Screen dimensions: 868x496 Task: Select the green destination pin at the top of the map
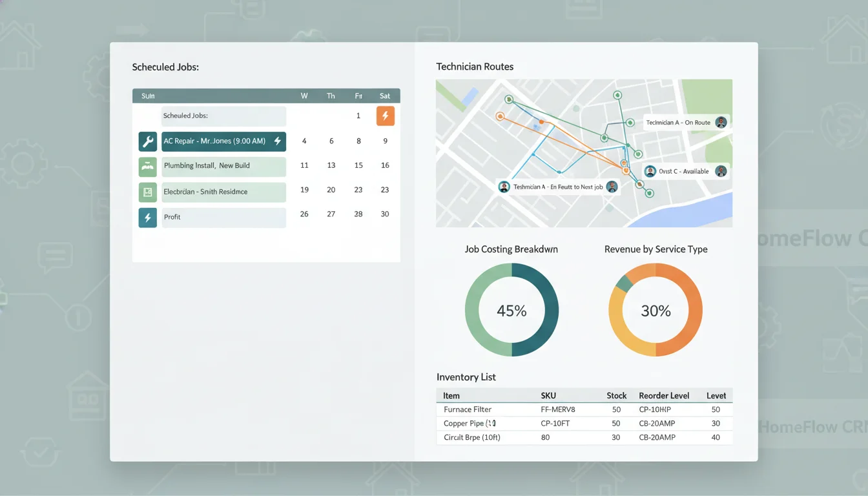[617, 94]
